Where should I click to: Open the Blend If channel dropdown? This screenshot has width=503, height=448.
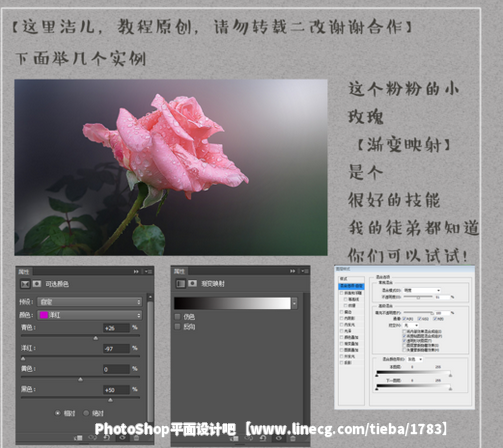pos(415,359)
